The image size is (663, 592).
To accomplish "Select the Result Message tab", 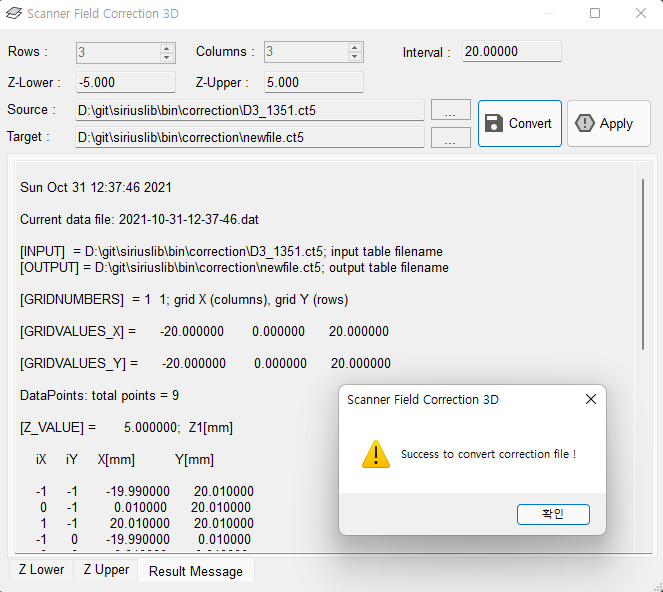I will [x=196, y=571].
